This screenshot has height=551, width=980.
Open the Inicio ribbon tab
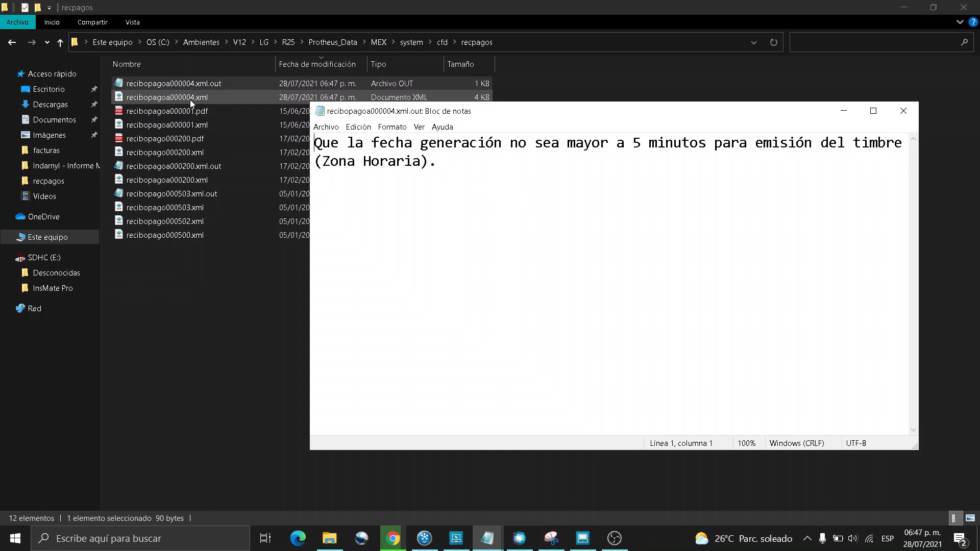pyautogui.click(x=52, y=22)
